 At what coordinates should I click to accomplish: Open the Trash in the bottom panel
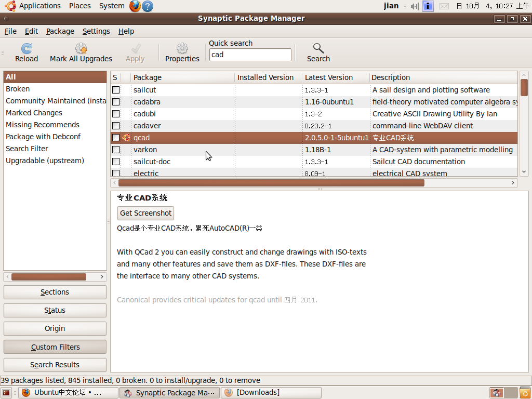point(525,393)
